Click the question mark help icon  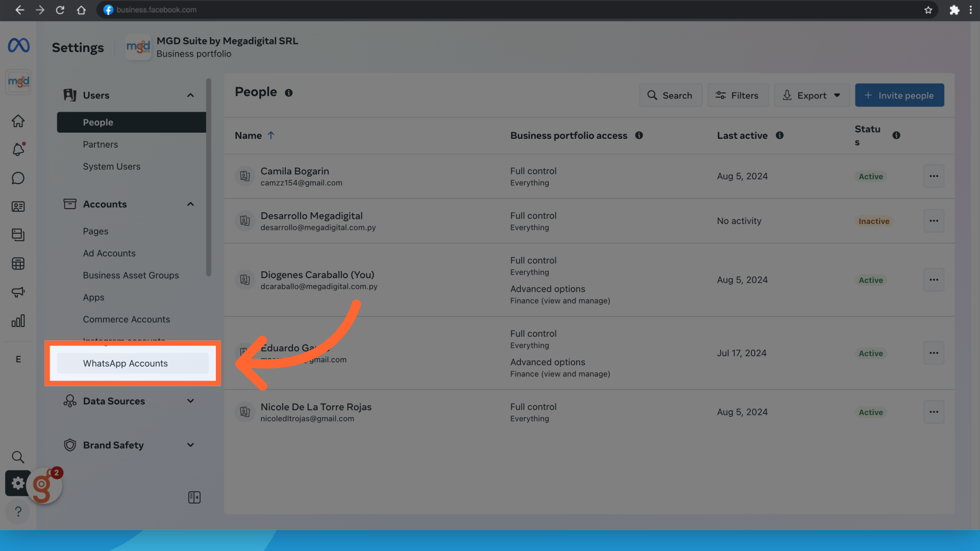point(18,511)
